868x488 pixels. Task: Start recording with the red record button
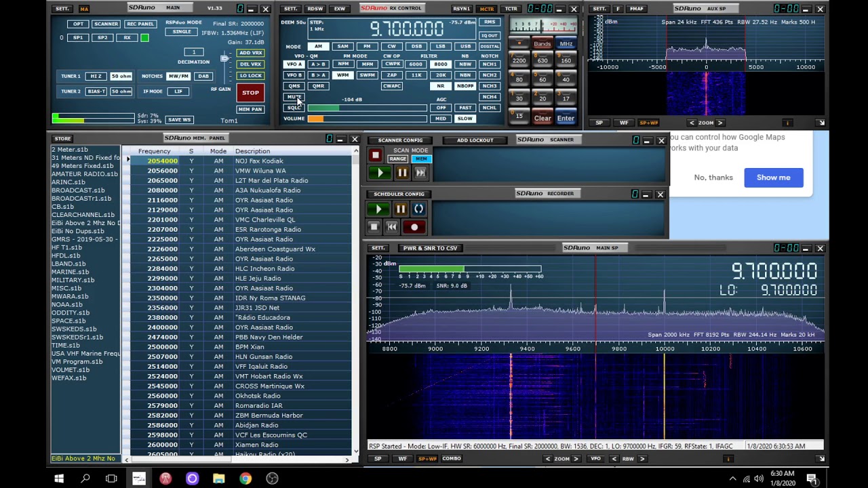tap(414, 227)
